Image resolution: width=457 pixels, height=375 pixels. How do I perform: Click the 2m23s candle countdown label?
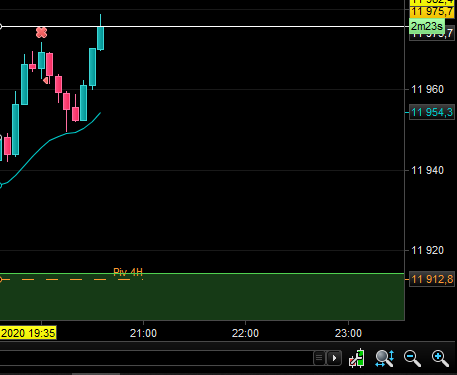coord(427,26)
